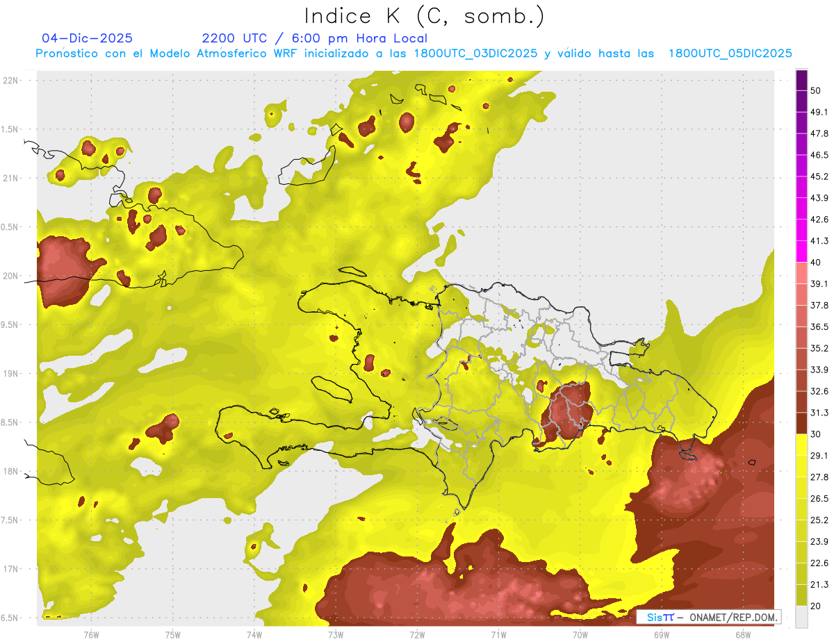Click the 32.6 color scale value
Viewport: 834px width, 644px height.
(x=819, y=391)
